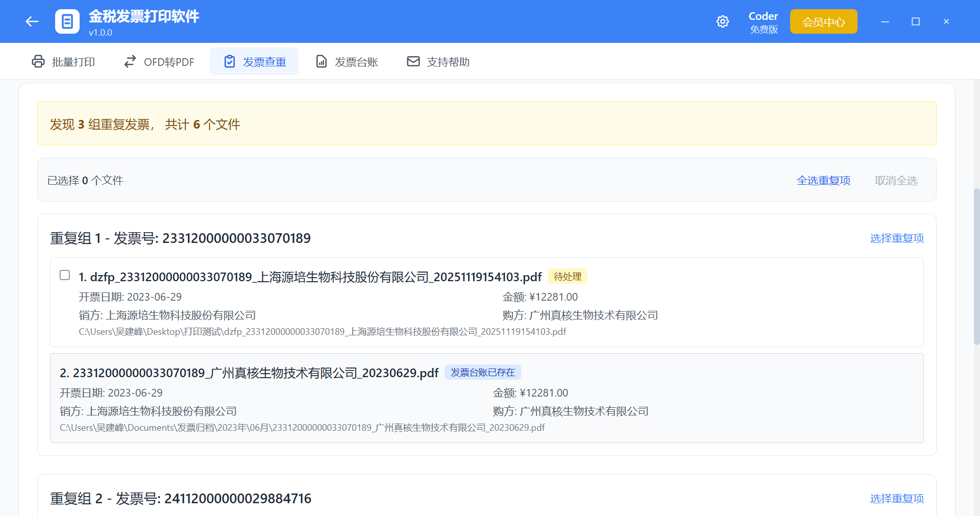This screenshot has width=980, height=516.
Task: Click the support help envelope icon
Action: (413, 62)
